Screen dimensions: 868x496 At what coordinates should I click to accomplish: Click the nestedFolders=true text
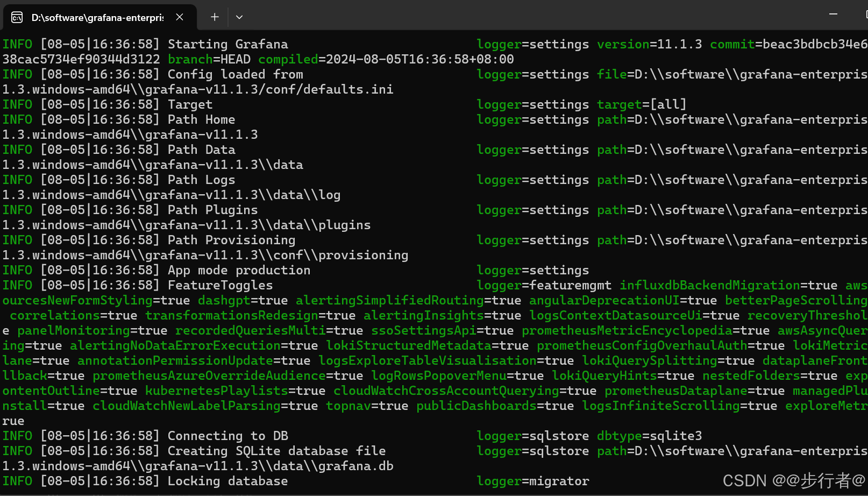point(770,375)
